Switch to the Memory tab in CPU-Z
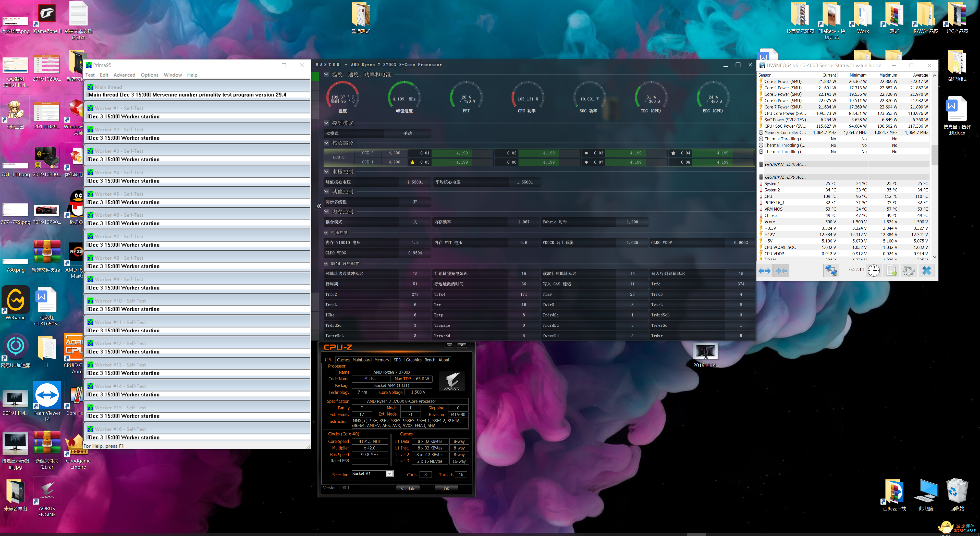 (382, 360)
